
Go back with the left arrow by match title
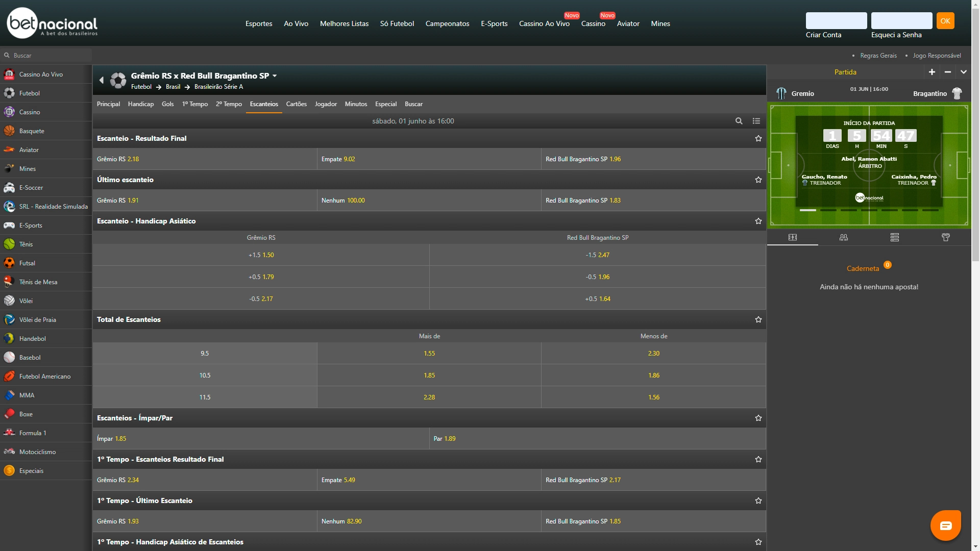(101, 80)
